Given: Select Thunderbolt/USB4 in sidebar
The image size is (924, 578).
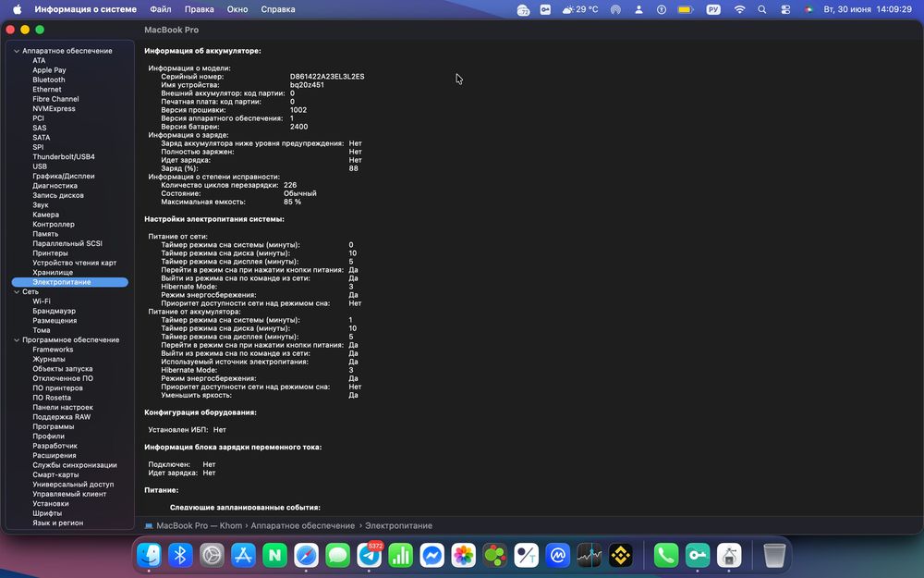Looking at the screenshot, I should 64,157.
